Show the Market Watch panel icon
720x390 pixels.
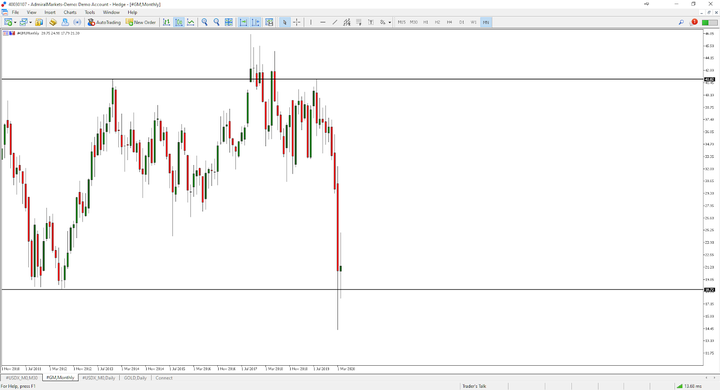(39, 22)
